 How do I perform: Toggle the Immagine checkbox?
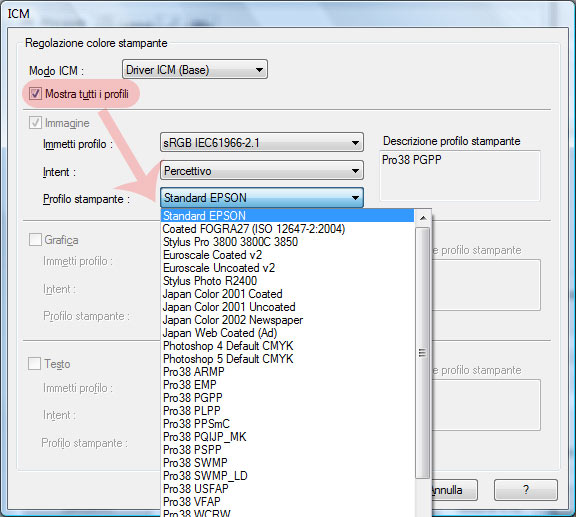(x=35, y=123)
